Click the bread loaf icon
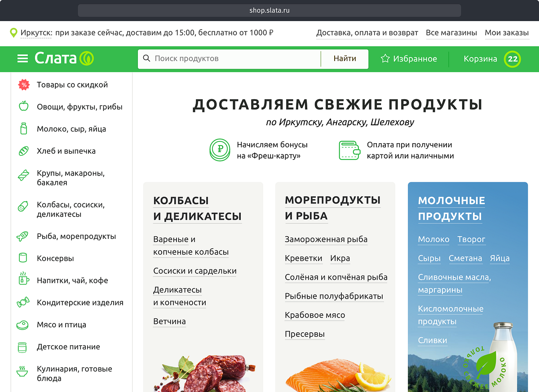The width and height of the screenshot is (539, 392). tap(23, 151)
